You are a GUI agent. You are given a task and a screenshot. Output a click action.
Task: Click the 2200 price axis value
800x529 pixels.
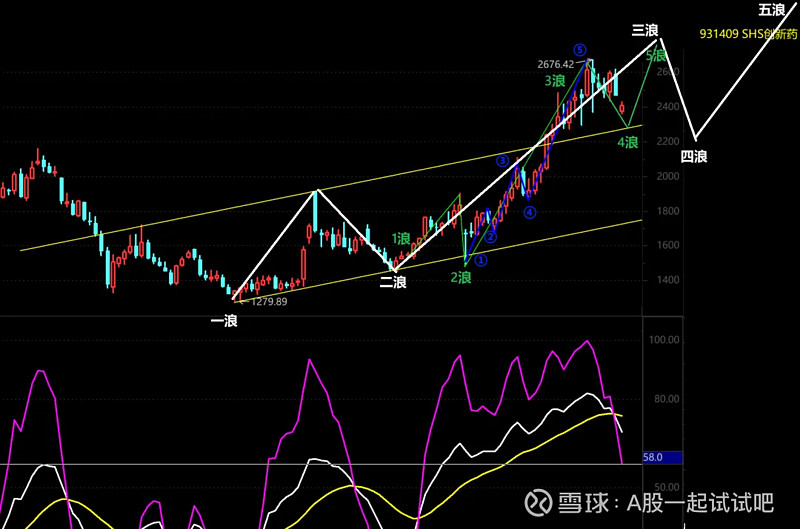coord(668,141)
